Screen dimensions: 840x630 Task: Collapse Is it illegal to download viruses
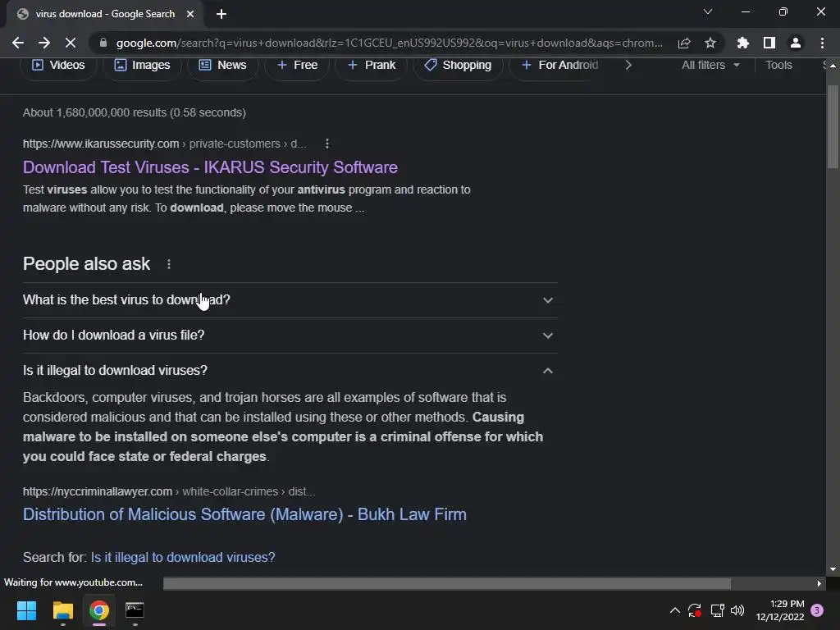coord(290,371)
